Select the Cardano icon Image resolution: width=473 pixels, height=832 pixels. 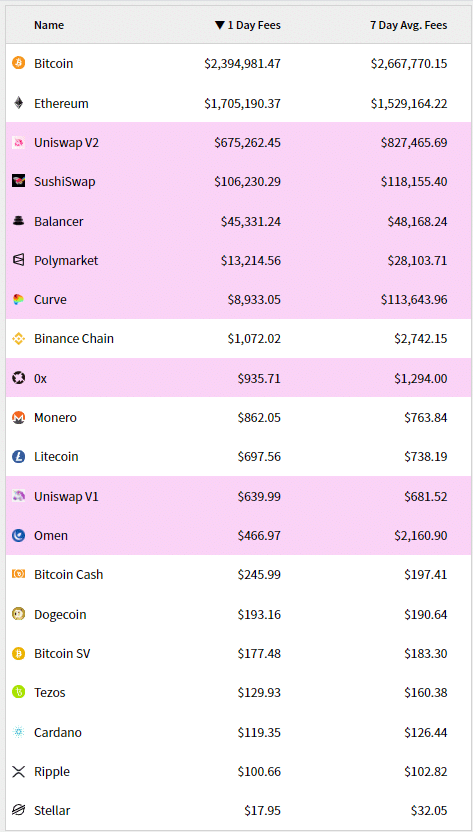tap(19, 732)
